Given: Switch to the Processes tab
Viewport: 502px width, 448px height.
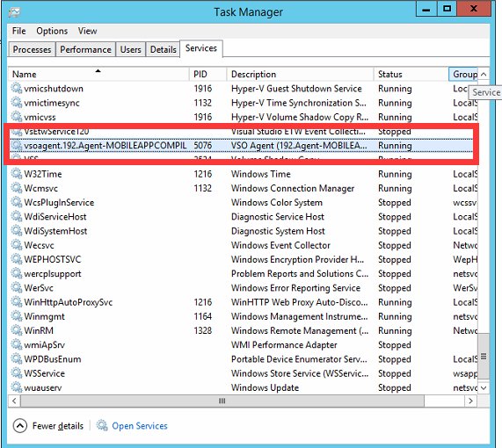Looking at the screenshot, I should (32, 49).
